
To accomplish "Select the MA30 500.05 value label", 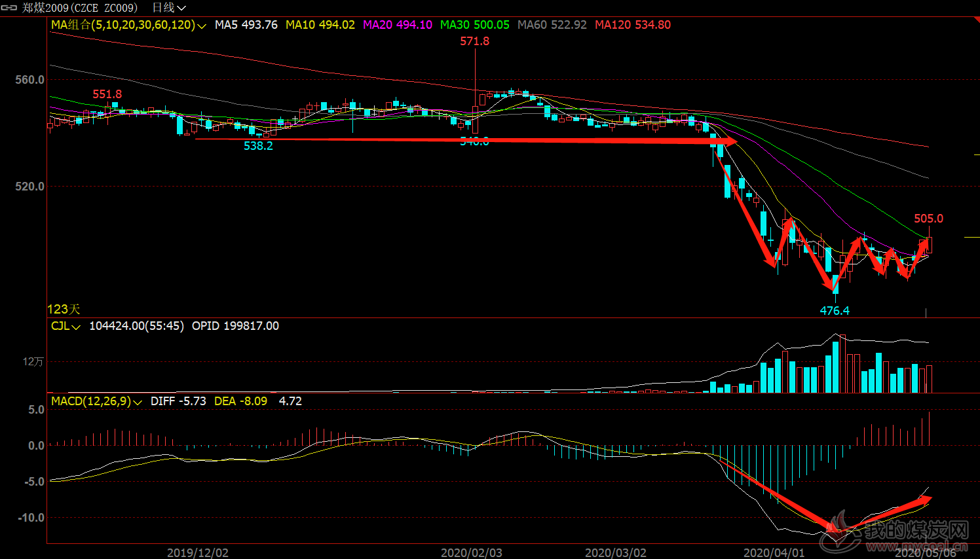I will 475,25.
